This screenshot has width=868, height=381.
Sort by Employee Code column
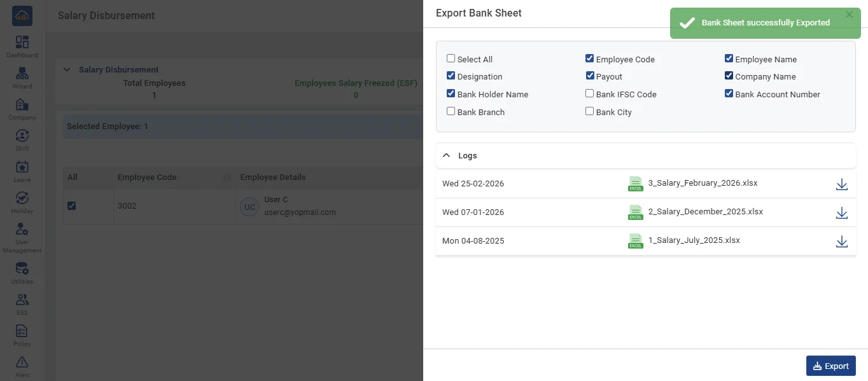click(x=226, y=177)
